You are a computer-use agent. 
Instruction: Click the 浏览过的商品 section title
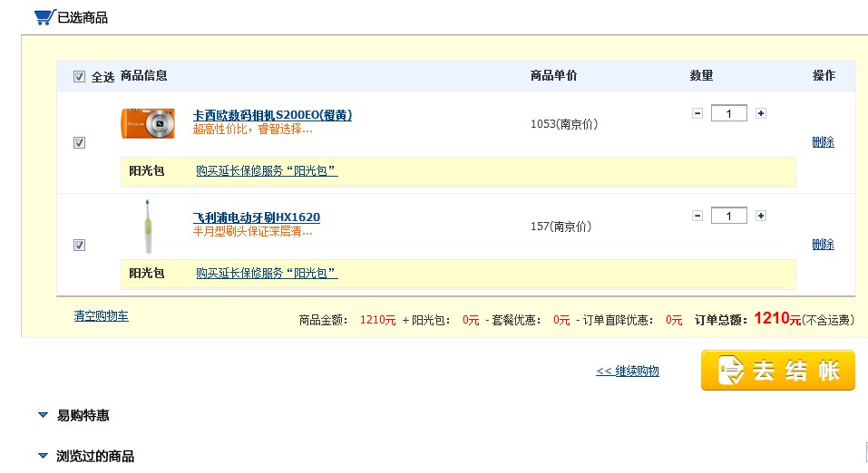pos(95,457)
